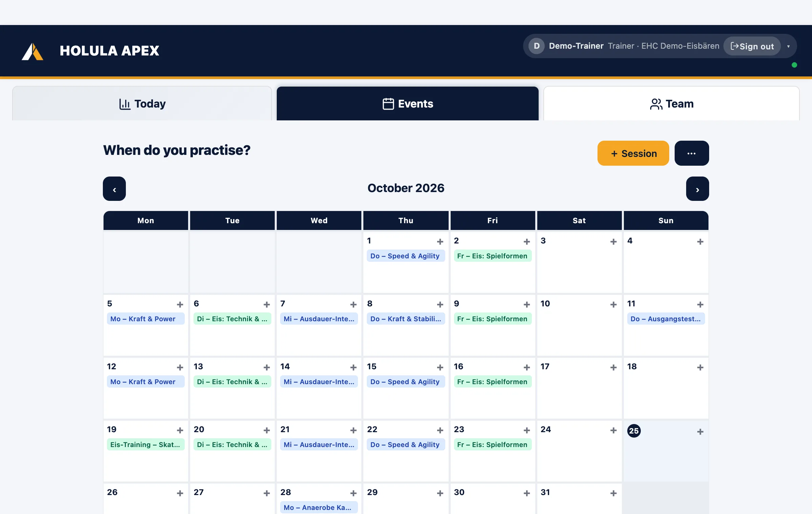Open 'Eis-Training – Skat...' on October 19

[146, 445]
